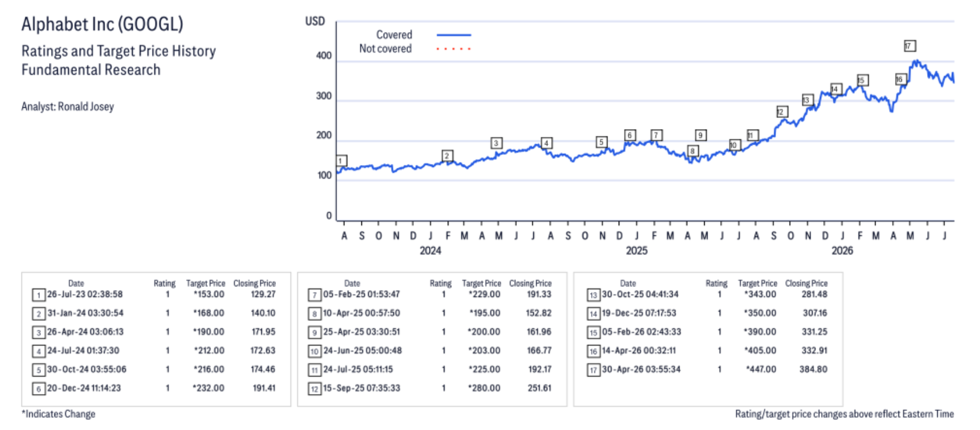Click the *Indicates Change footnote

pos(58,414)
